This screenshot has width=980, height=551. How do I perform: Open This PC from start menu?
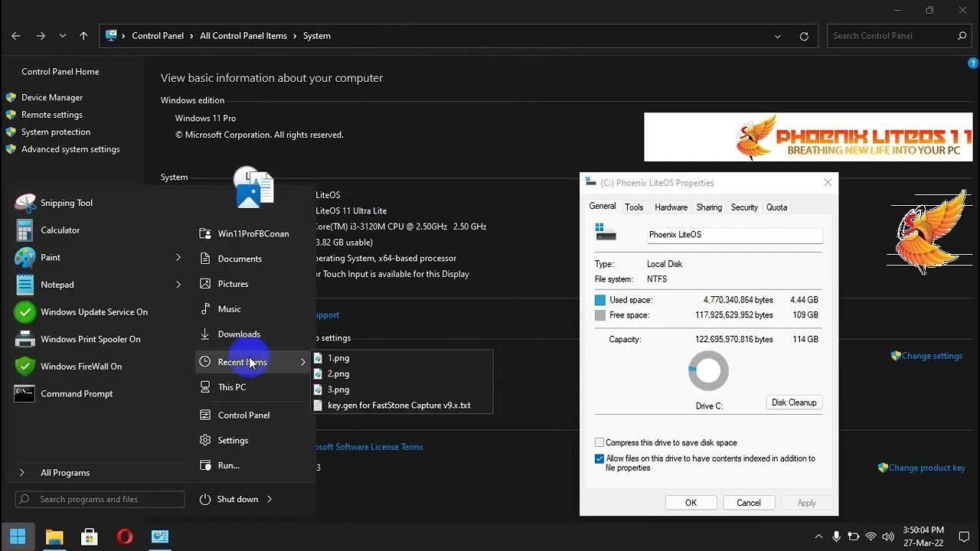click(231, 387)
